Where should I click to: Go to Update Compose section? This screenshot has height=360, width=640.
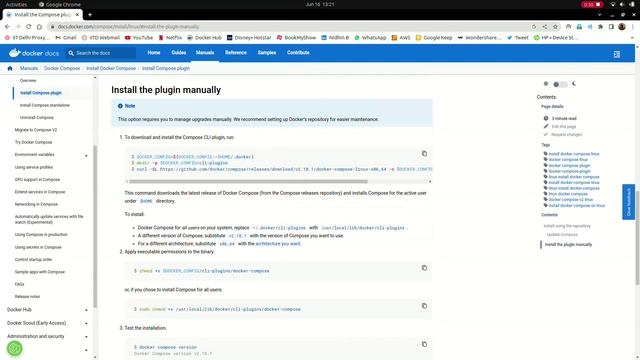coord(562,235)
